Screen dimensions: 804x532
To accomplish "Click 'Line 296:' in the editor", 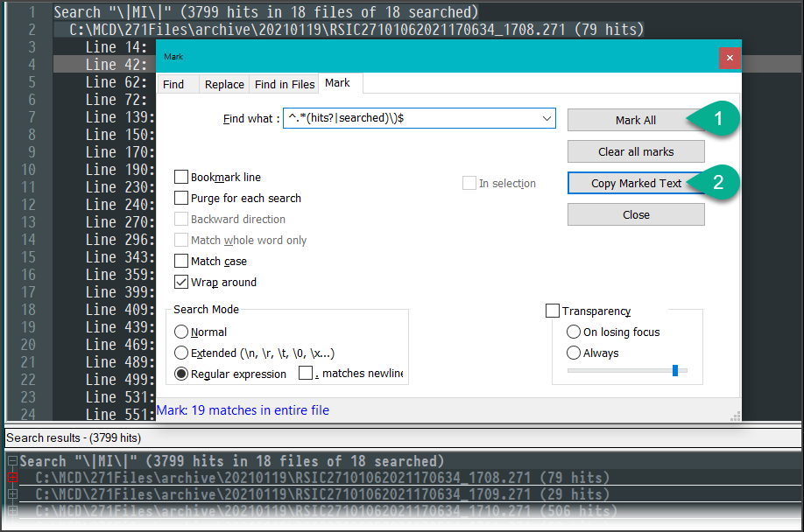I will pos(120,240).
